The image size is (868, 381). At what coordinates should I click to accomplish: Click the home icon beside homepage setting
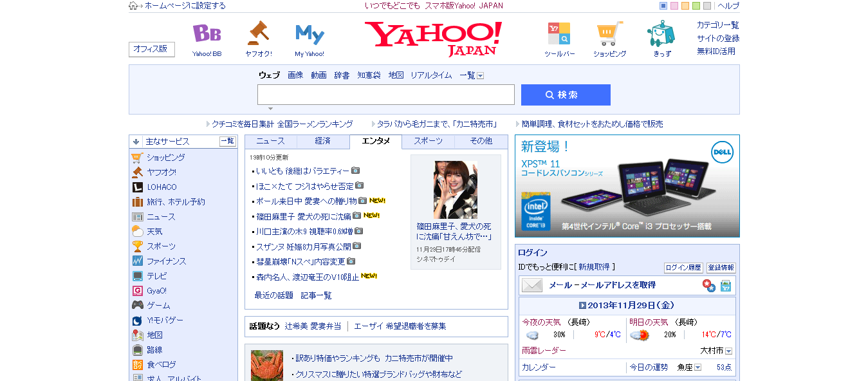(133, 6)
